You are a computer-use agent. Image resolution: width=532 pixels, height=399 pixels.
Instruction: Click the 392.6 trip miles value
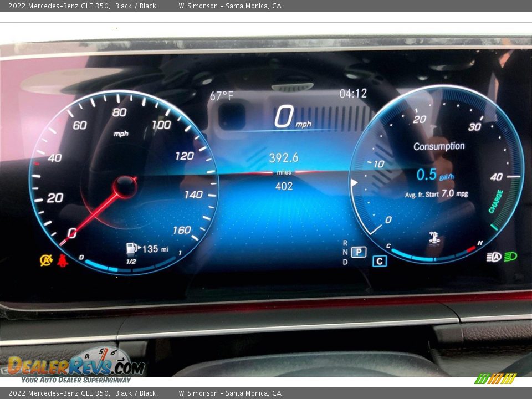pos(284,158)
